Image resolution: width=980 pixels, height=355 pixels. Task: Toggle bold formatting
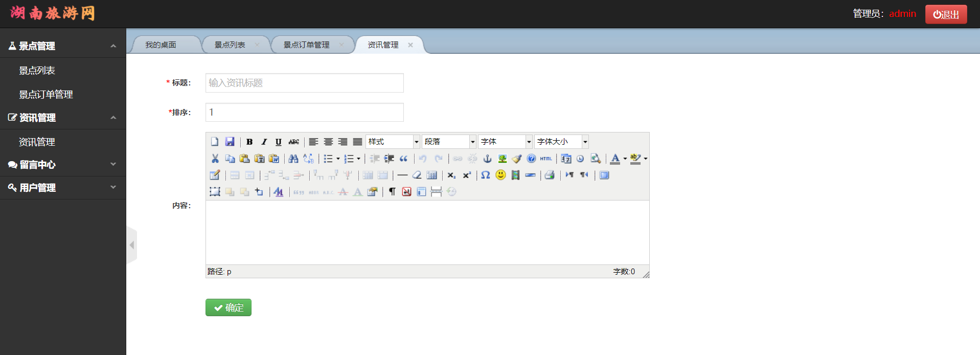click(x=249, y=142)
